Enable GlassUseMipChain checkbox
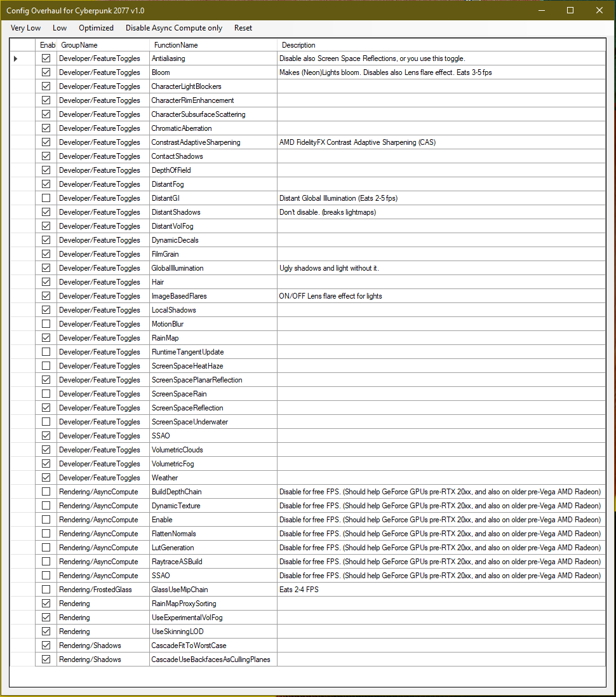The width and height of the screenshot is (616, 697). point(46,589)
